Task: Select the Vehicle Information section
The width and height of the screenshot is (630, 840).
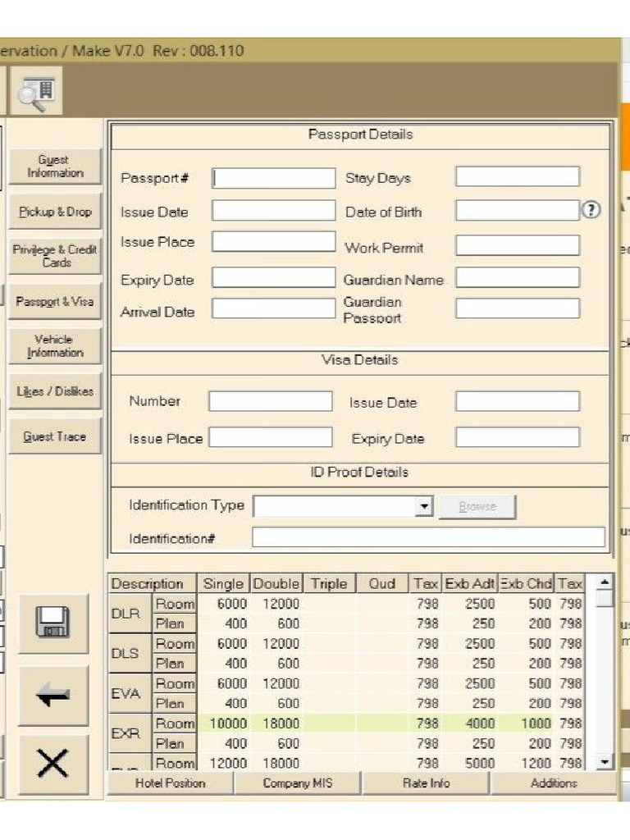Action: pos(55,345)
